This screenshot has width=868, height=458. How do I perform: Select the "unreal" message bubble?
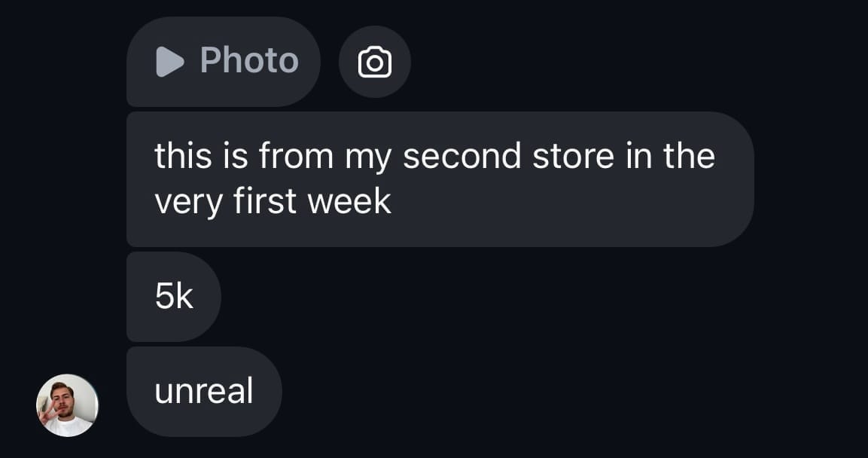click(x=204, y=392)
